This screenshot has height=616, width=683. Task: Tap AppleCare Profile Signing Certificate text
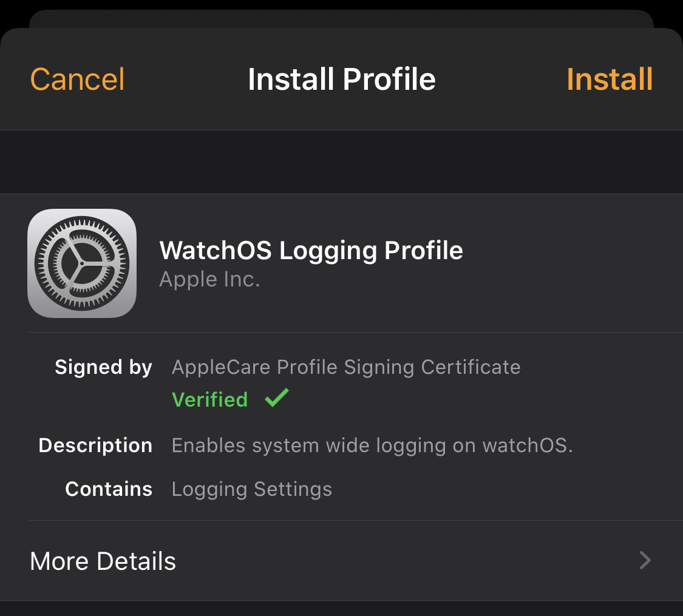click(346, 367)
